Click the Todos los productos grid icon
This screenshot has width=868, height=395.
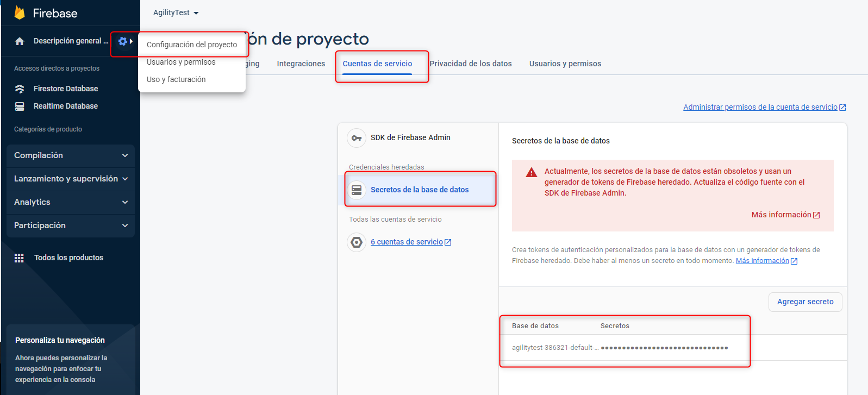(x=19, y=258)
